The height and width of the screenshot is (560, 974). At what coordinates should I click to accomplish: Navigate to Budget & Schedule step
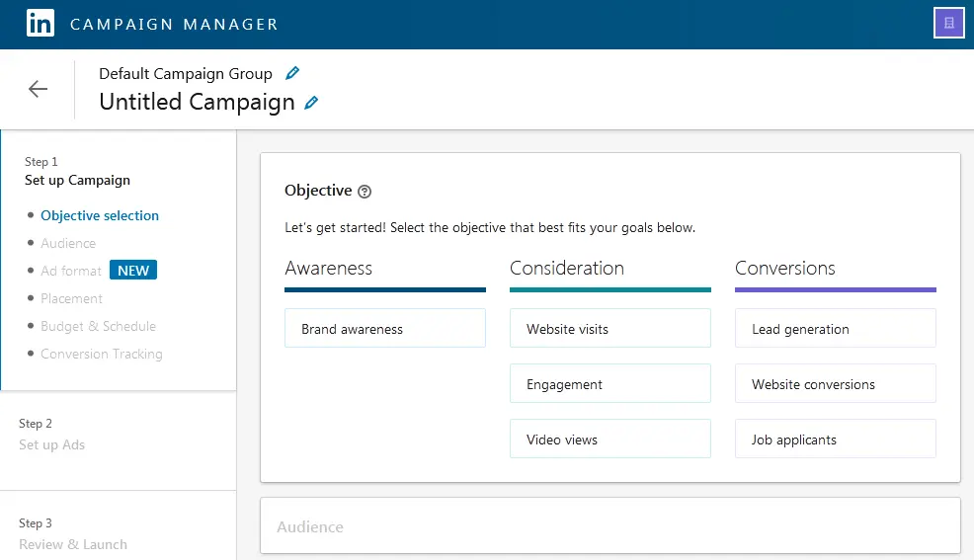coord(98,326)
